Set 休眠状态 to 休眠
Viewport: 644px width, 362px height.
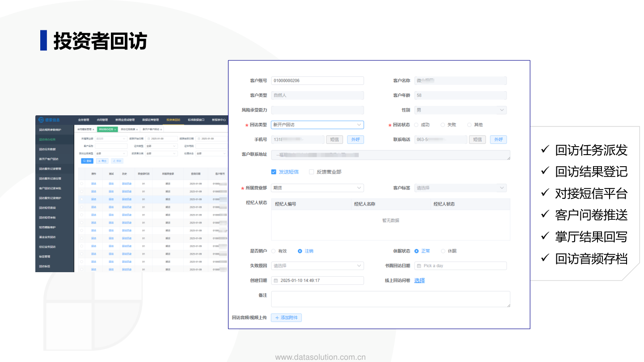pos(443,251)
